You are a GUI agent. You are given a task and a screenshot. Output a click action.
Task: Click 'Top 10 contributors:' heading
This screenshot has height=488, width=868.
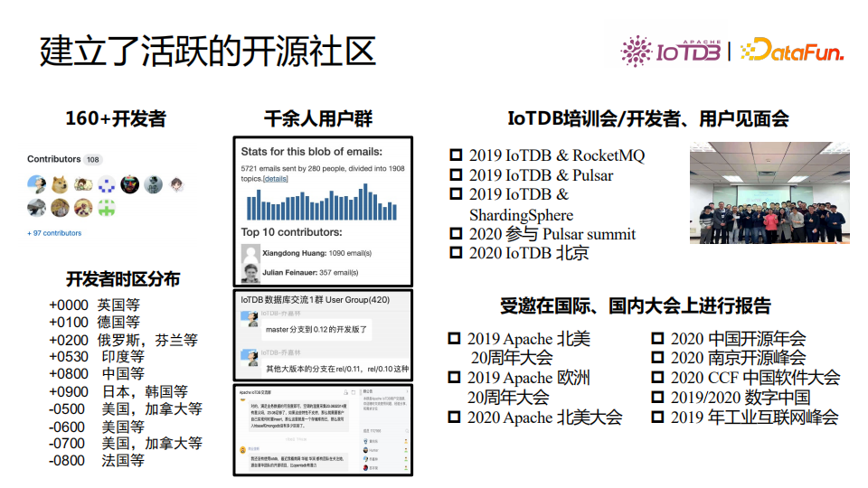tap(292, 232)
